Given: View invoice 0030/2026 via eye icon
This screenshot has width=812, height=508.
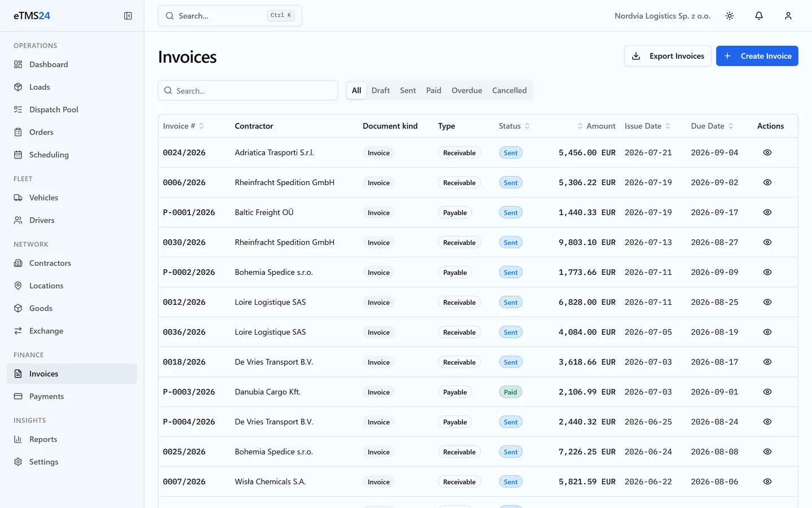Looking at the screenshot, I should [x=767, y=242].
